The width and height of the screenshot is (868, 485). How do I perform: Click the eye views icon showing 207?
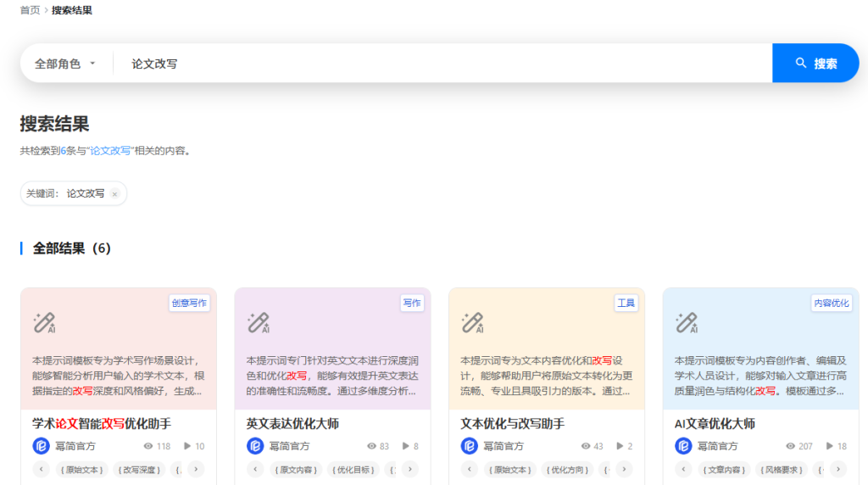tap(791, 446)
